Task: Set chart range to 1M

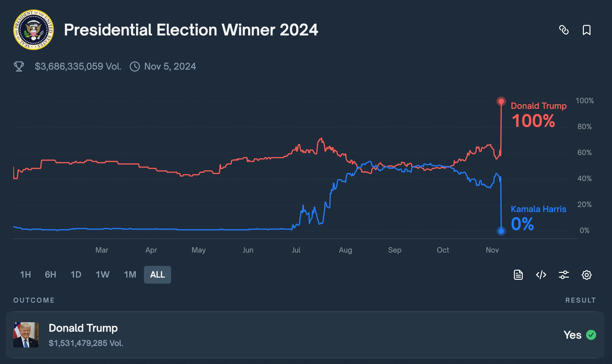Action: click(x=130, y=274)
